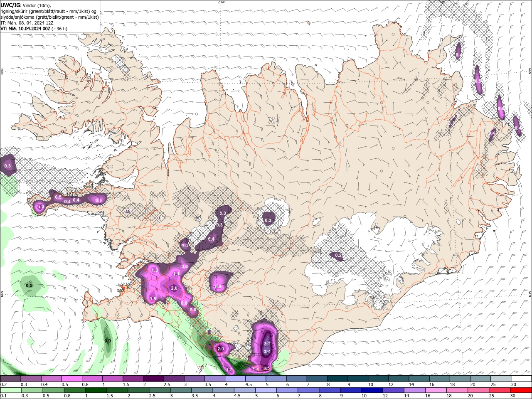Select the red-pink 25 swatch in rain legend
The height and width of the screenshot is (399, 532).
tap(500, 390)
